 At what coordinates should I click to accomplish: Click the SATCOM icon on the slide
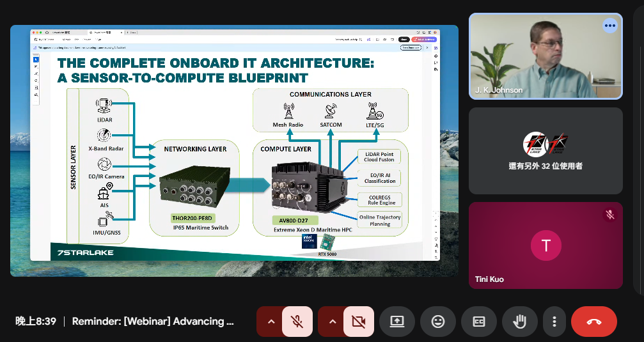[331, 112]
